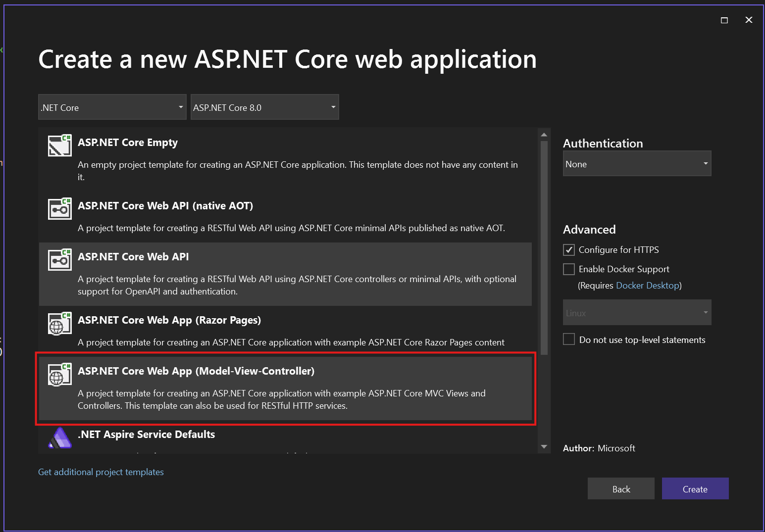
Task: Toggle the Configure for HTTPS checkbox
Action: (x=569, y=250)
